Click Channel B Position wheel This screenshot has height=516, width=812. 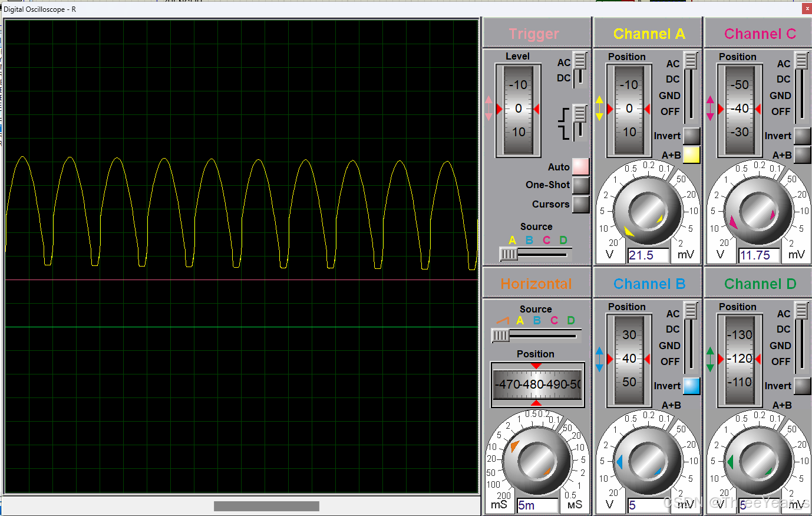pyautogui.click(x=629, y=359)
